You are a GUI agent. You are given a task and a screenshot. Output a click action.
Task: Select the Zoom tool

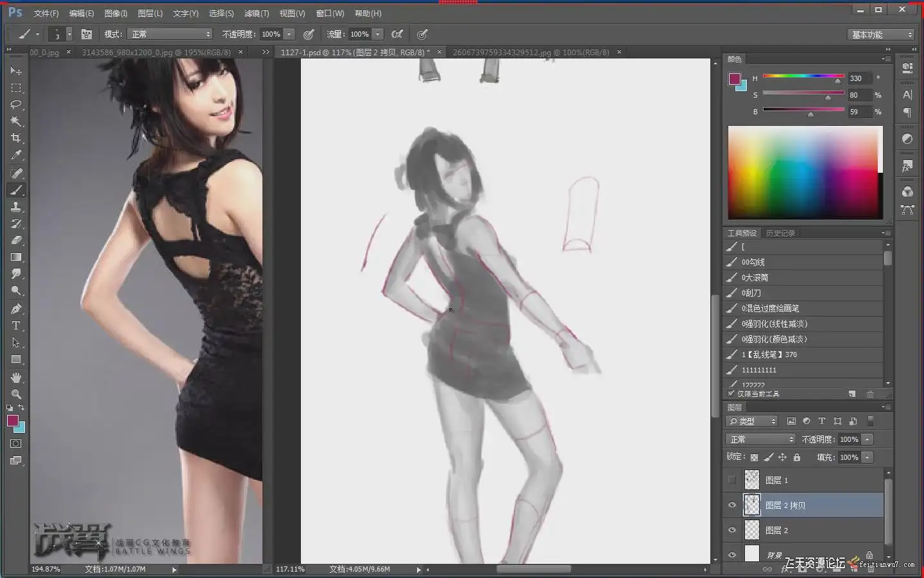16,394
